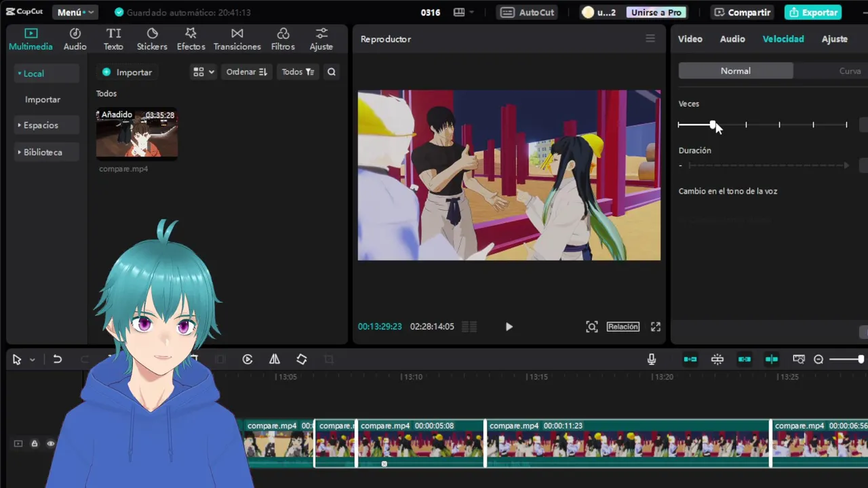Click the 13:15 mark on timeline ruler

[537, 377]
